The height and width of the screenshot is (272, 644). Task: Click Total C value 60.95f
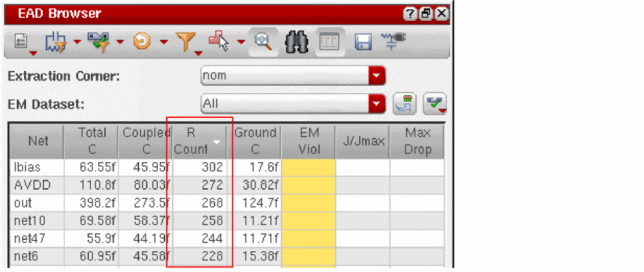pyautogui.click(x=98, y=257)
